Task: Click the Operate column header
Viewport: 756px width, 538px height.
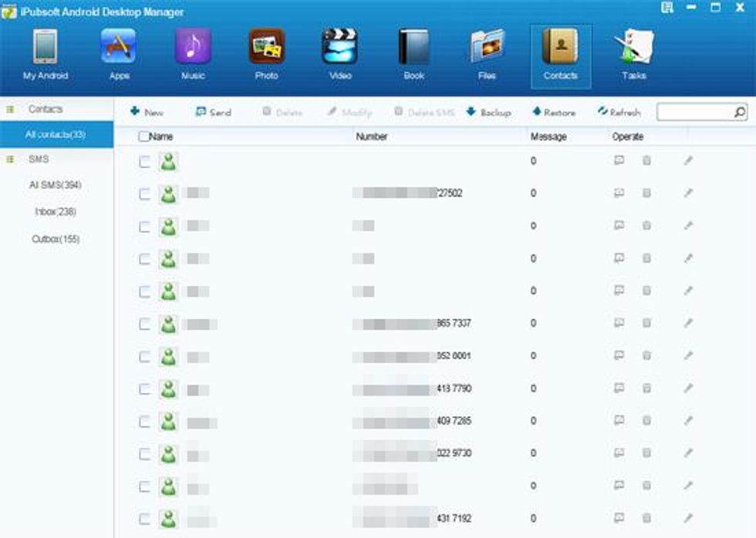Action: [628, 136]
